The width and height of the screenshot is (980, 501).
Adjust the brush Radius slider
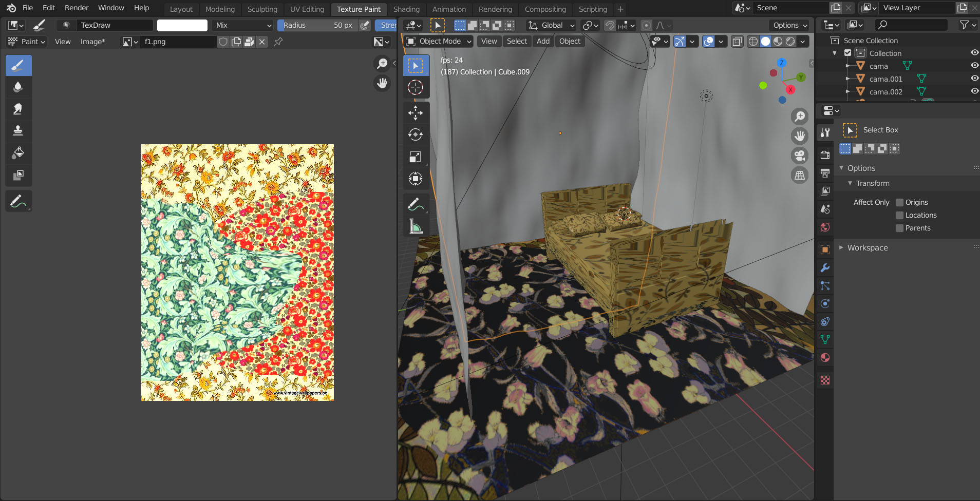[x=317, y=25]
